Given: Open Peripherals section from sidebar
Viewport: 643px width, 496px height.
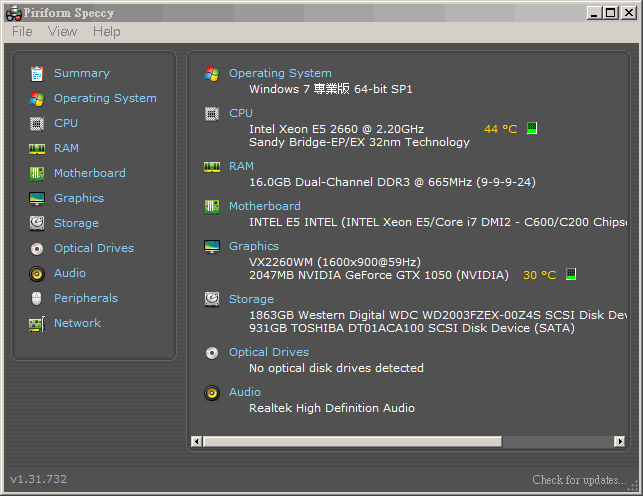Looking at the screenshot, I should tap(86, 298).
